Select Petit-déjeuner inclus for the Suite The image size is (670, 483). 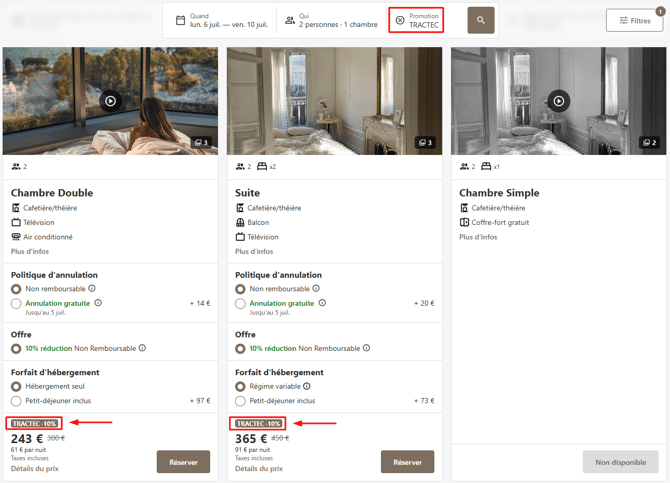[240, 401]
